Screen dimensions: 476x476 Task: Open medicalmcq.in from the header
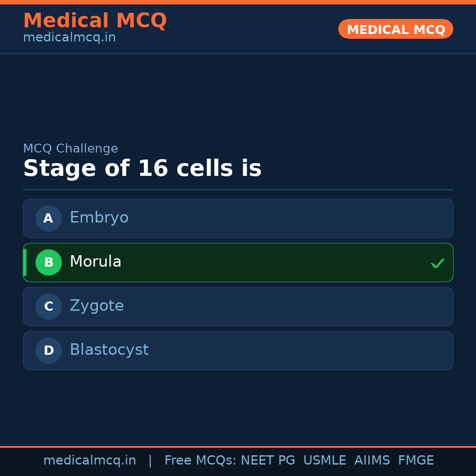[x=69, y=37]
